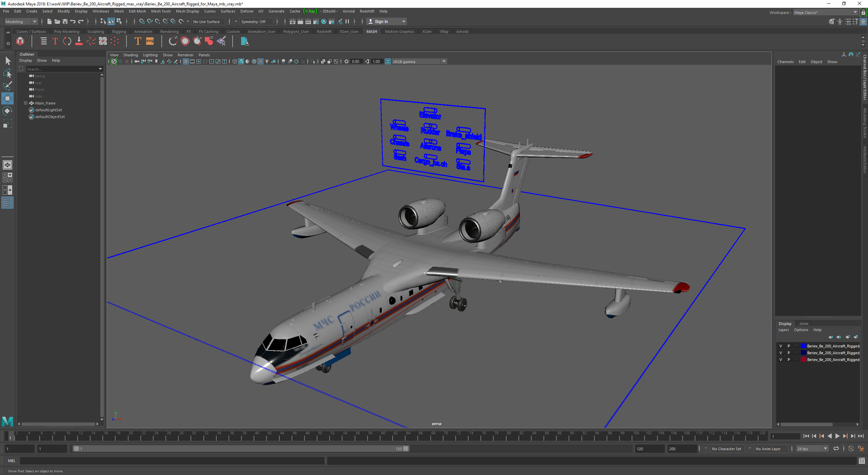Activate the Move tool in the toolbox
The width and height of the screenshot is (868, 475).
tap(7, 98)
